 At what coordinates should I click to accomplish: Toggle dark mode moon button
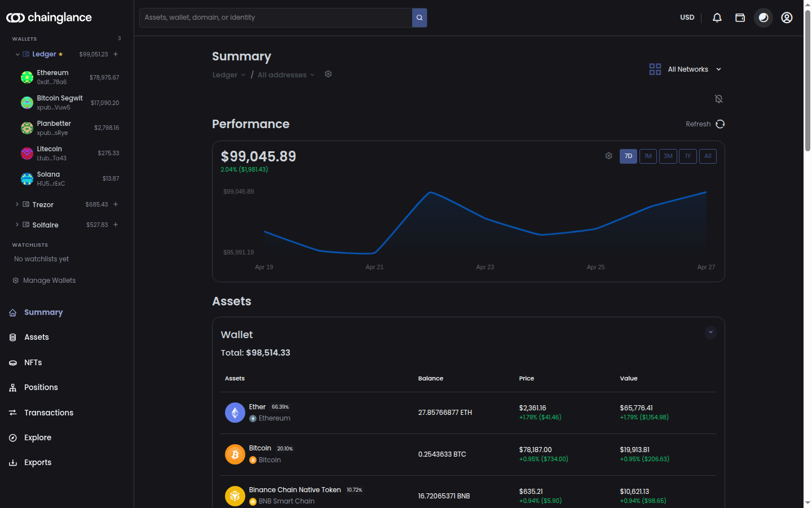764,17
